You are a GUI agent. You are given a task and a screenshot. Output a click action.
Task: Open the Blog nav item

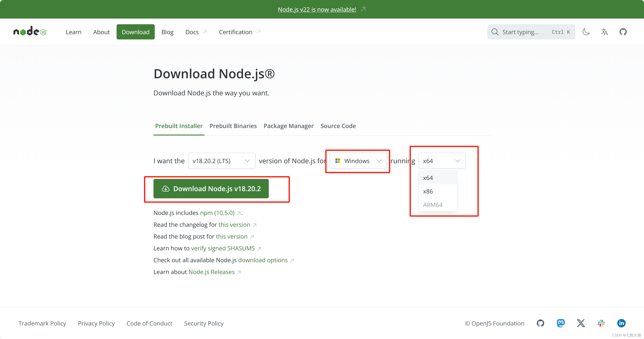tap(167, 32)
